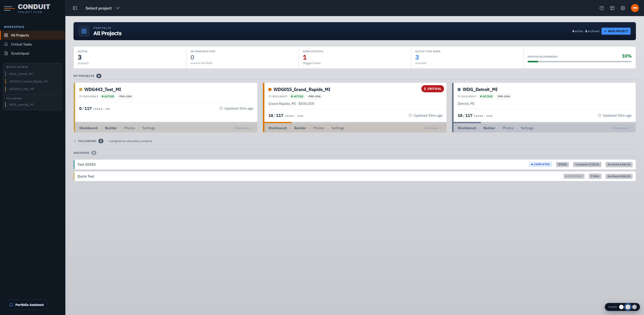The width and height of the screenshot is (644, 315).
Task: Click clock icon on WDG443_Test_MI card
Action: click(221, 108)
